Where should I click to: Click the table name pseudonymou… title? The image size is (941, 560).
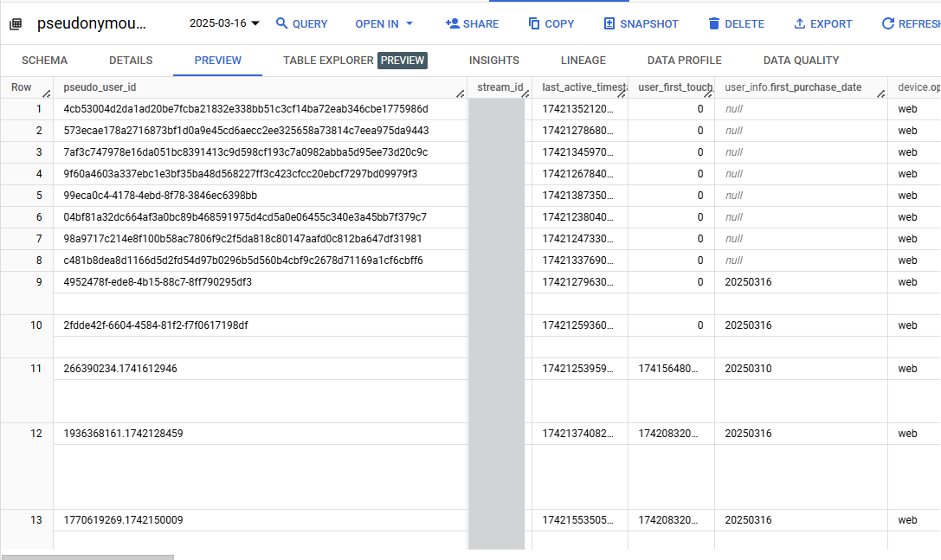point(91,23)
